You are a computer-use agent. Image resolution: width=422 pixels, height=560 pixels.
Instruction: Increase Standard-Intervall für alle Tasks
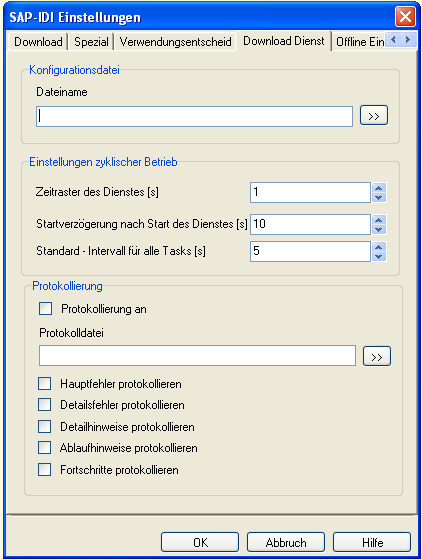click(379, 247)
